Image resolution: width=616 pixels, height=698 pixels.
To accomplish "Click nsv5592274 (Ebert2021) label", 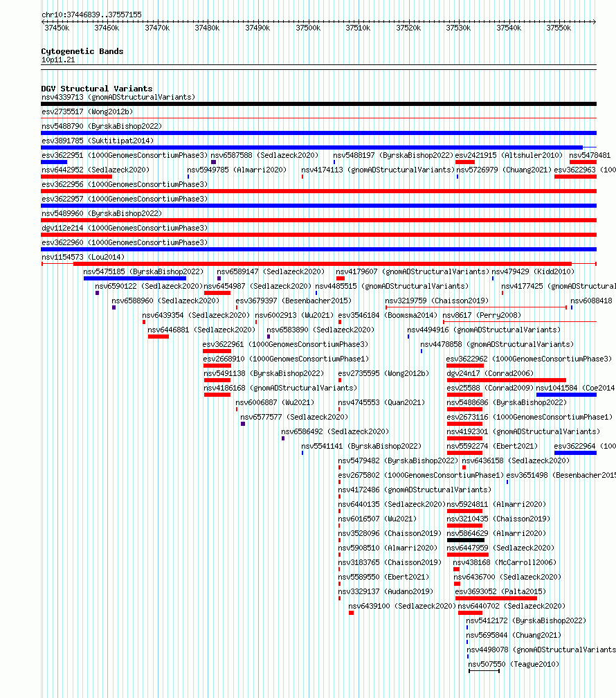I will 492,446.
